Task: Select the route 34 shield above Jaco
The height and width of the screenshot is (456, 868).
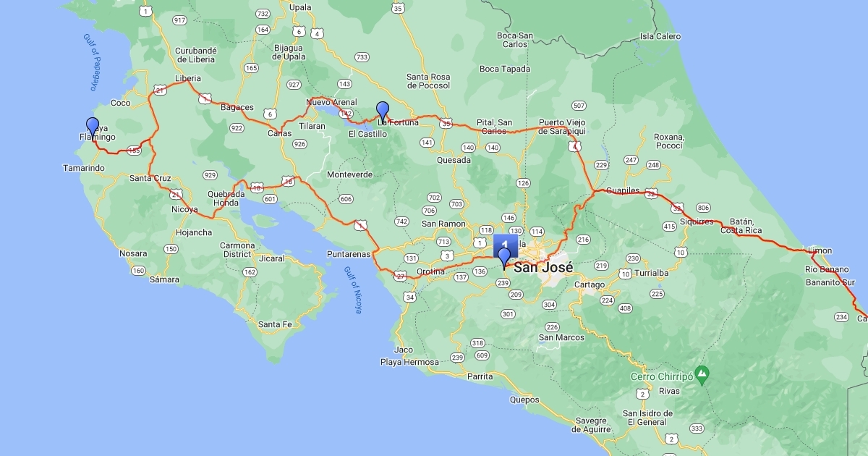Action: (x=410, y=297)
